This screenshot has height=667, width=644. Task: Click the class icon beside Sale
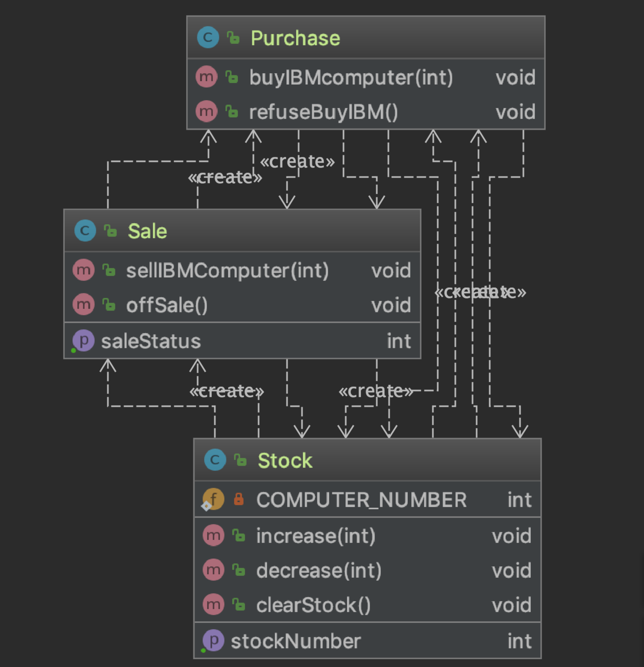tap(85, 230)
